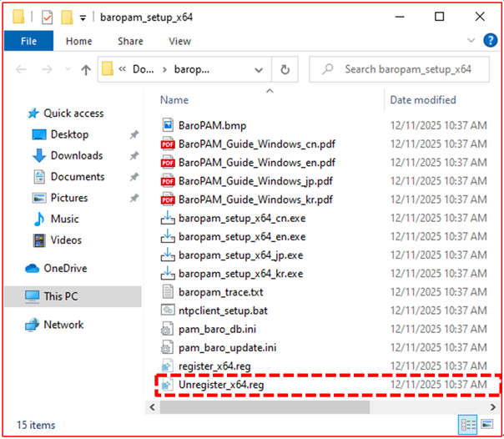Select the ntpclient_setup.bat batch file icon
This screenshot has height=439, width=504.
168,310
